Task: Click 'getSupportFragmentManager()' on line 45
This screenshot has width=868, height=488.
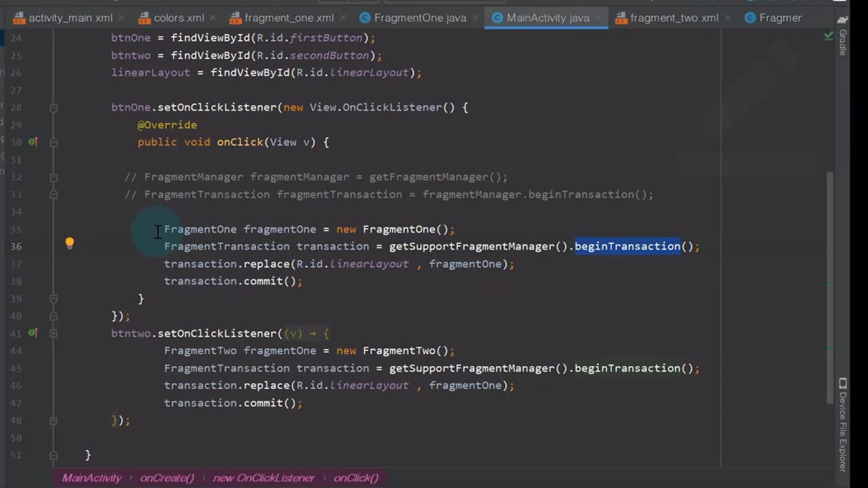Action: (478, 369)
